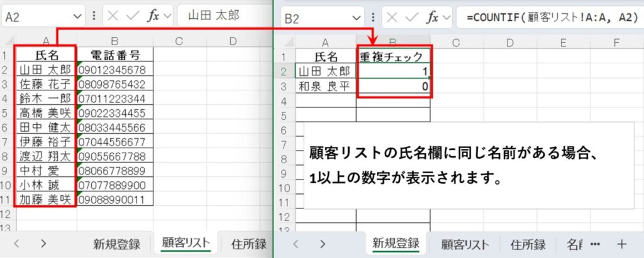Select cell 和泉 良平 in right window

click(326, 86)
